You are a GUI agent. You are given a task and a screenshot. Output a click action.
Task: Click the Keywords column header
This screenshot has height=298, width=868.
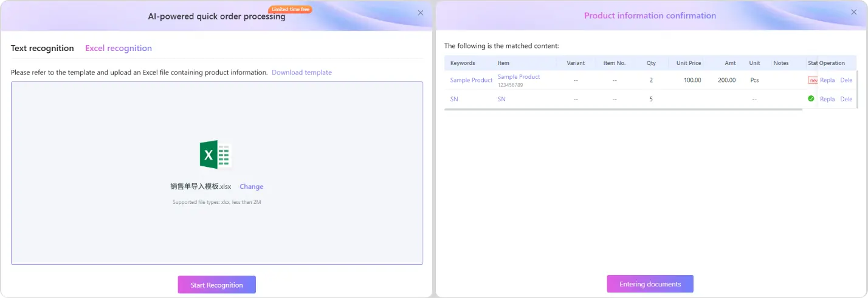463,63
